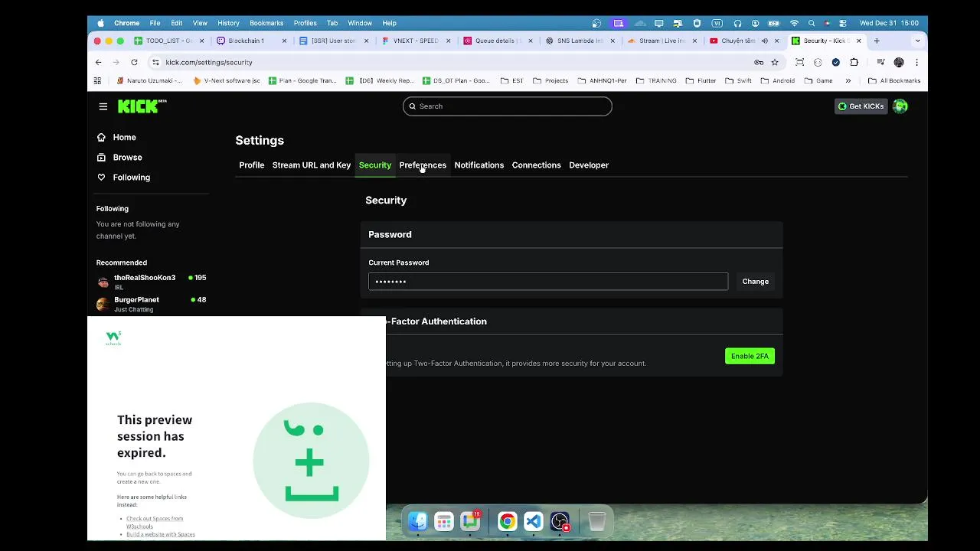Switch to Queue details browser tab

pyautogui.click(x=498, y=41)
